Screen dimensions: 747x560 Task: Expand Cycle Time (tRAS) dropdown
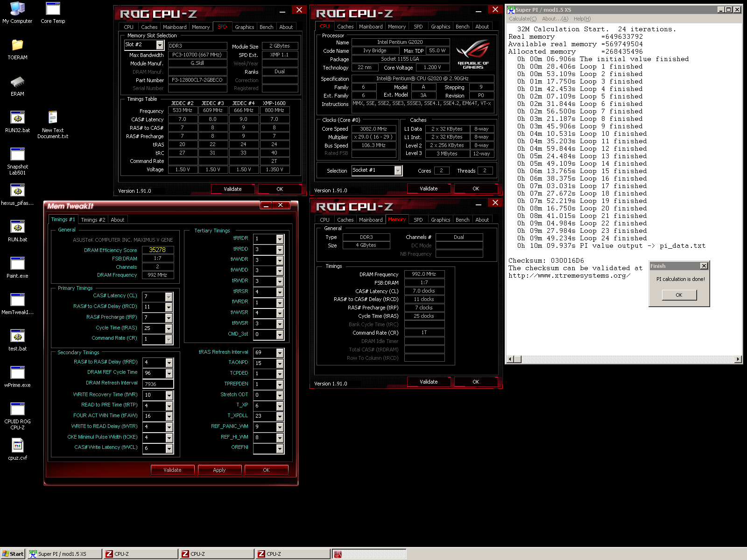tap(169, 329)
